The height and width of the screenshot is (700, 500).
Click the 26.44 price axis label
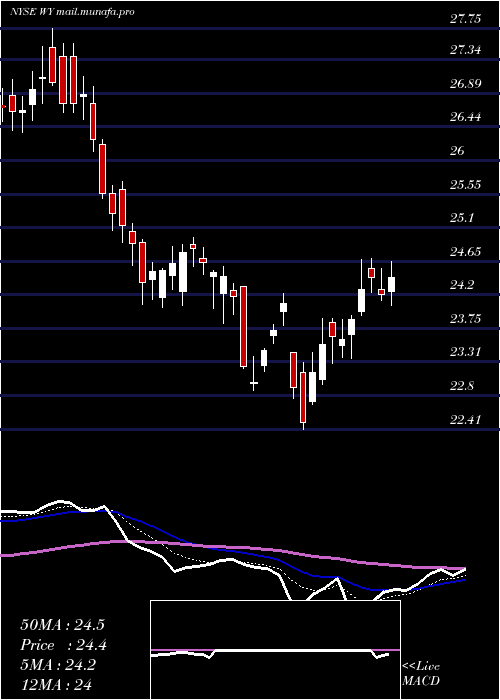(x=466, y=117)
